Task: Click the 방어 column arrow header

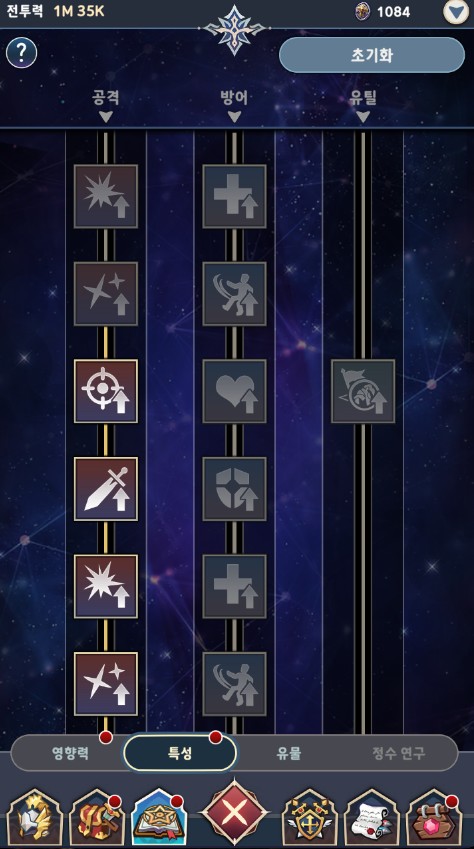Action: pos(234,105)
